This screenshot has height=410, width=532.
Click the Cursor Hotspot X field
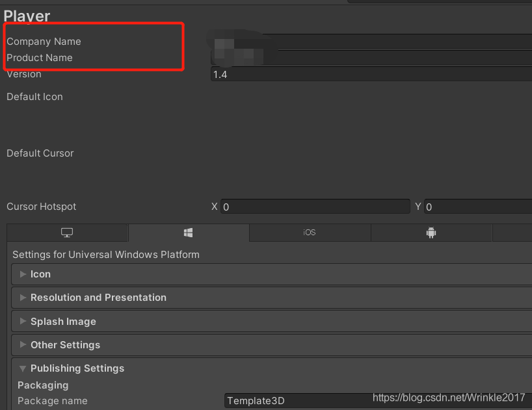(x=315, y=207)
